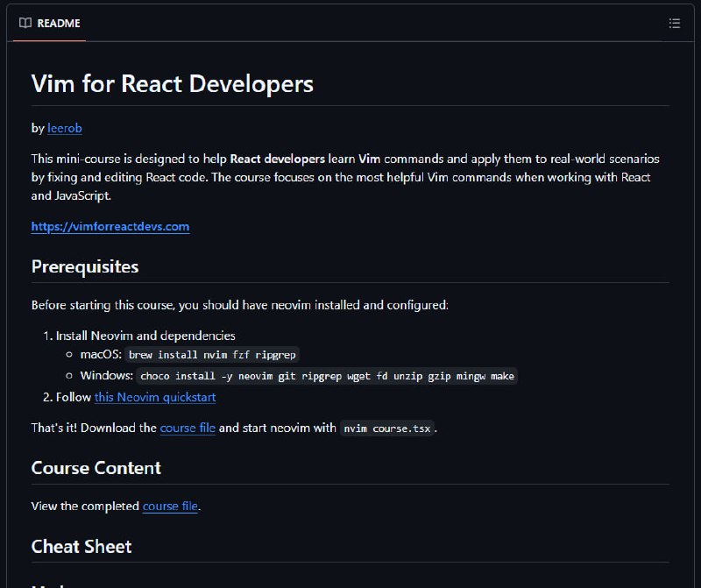Click the 'Windows:' label
Screen dimensions: 701x588
pos(107,376)
